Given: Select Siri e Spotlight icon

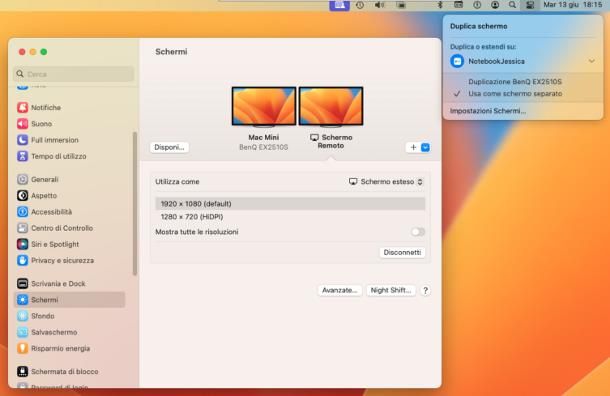Looking at the screenshot, I should coord(23,244).
